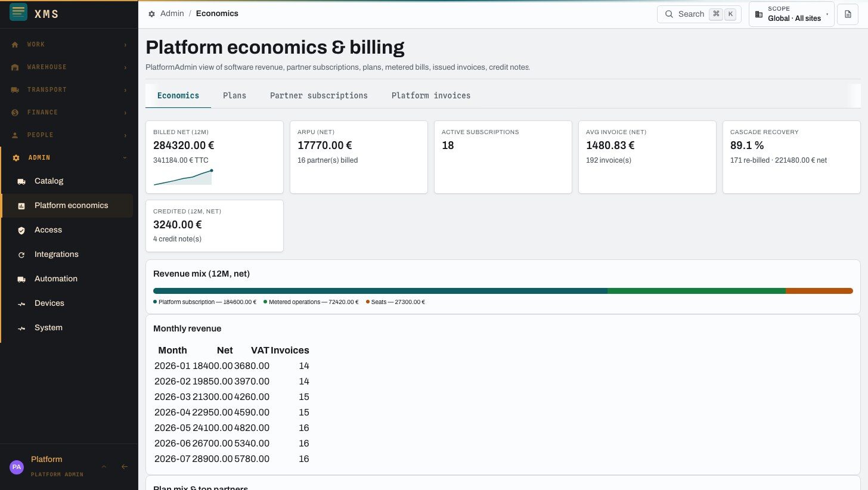Open Integrations in the Admin menu
868x490 pixels.
tap(67, 255)
